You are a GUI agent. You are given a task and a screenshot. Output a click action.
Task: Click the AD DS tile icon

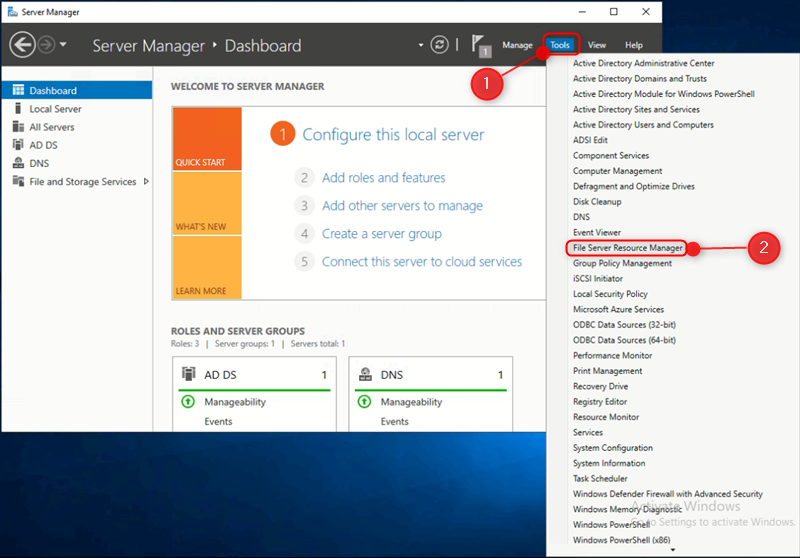tap(189, 374)
